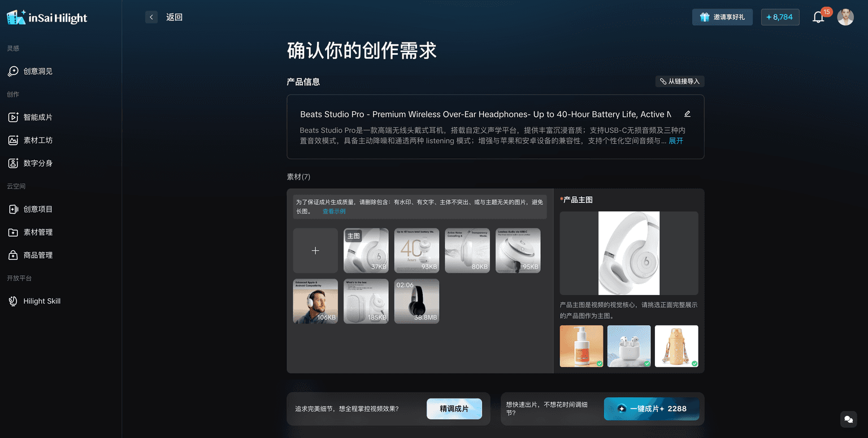Click the 创意项目 sidebar icon
Screen dimensions: 868x438
(x=13, y=209)
